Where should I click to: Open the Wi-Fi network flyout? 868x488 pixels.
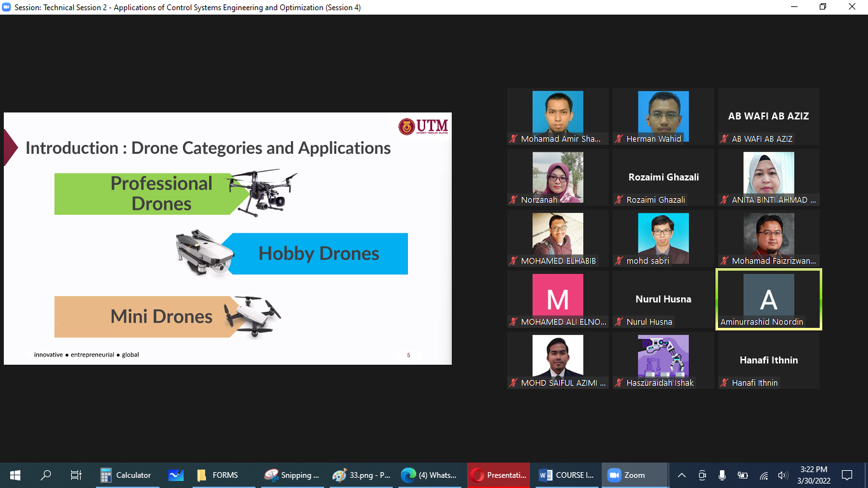pos(763,475)
